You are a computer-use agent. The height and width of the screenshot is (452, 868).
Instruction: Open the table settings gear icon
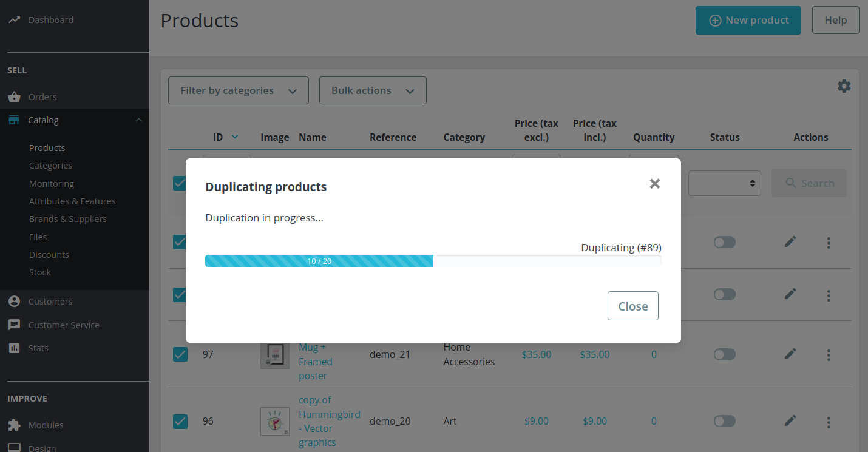(x=844, y=86)
